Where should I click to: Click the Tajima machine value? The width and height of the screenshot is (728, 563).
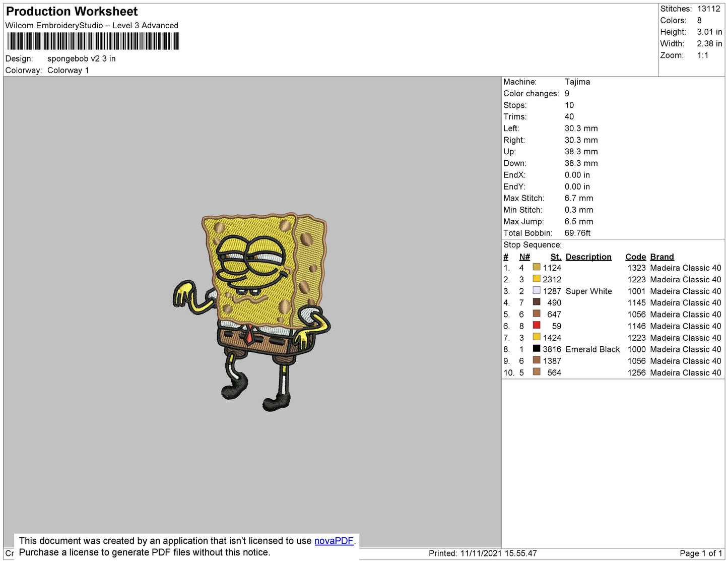pyautogui.click(x=577, y=82)
